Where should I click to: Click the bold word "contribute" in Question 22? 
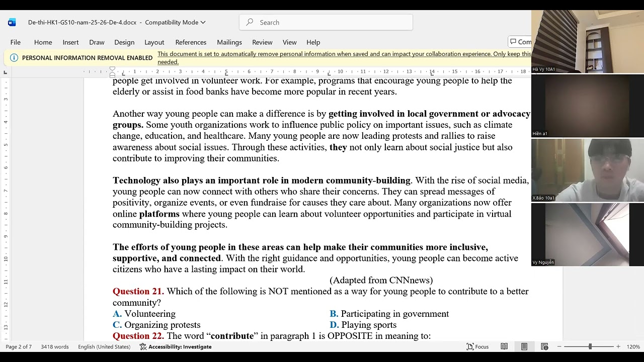[x=232, y=336]
